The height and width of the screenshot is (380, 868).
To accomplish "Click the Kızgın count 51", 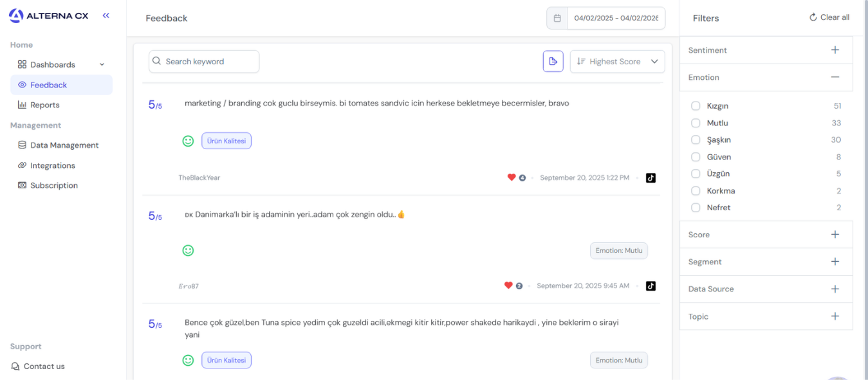I will point(837,105).
